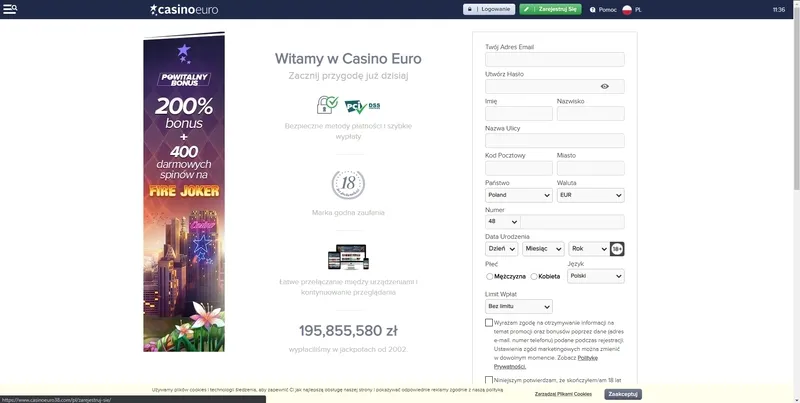Screen dimensions: 800x403
Task: Click the PCI DSS certification badge
Action: [362, 106]
